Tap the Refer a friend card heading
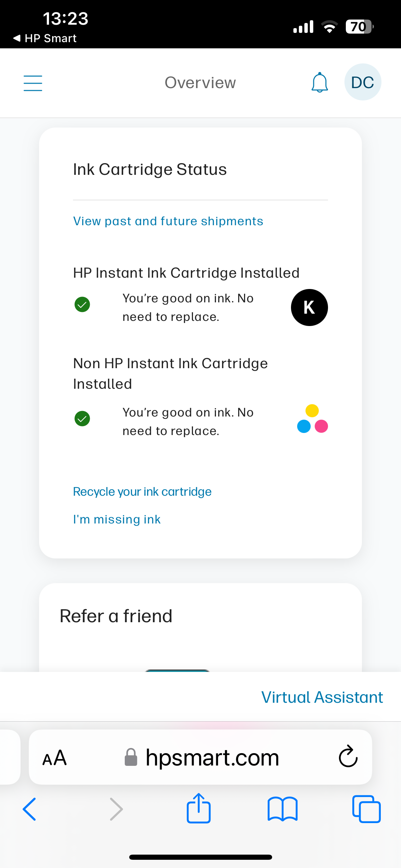This screenshot has height=868, width=401. coord(116,616)
